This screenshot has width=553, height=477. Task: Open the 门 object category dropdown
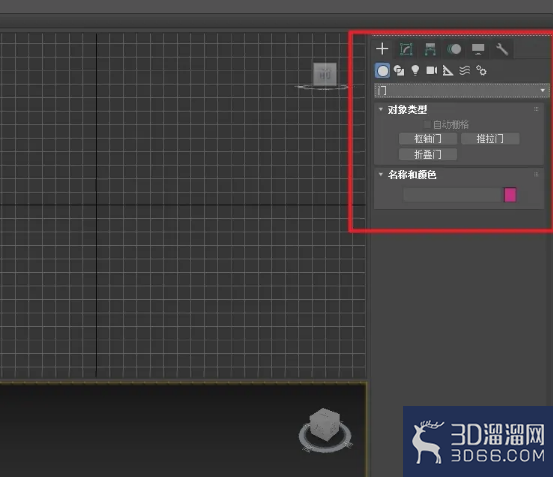click(462, 91)
